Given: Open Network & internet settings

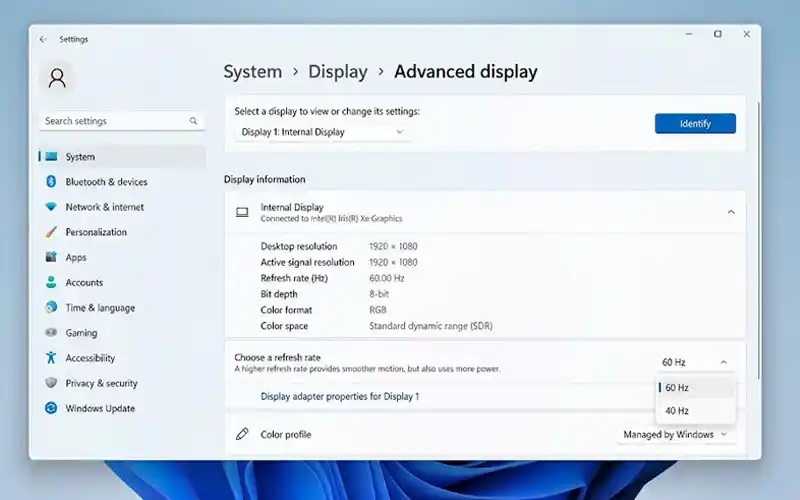Looking at the screenshot, I should tap(122, 207).
